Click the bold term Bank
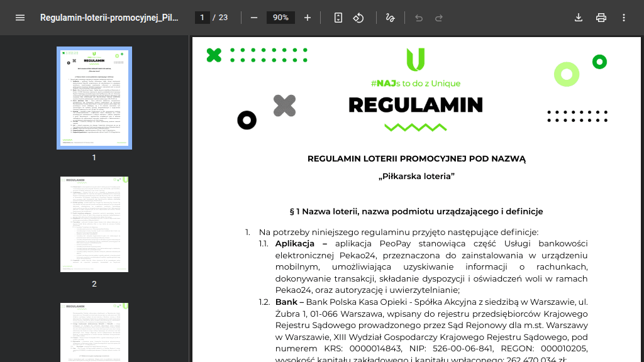Viewport: 644px width, 362px height. tap(286, 302)
